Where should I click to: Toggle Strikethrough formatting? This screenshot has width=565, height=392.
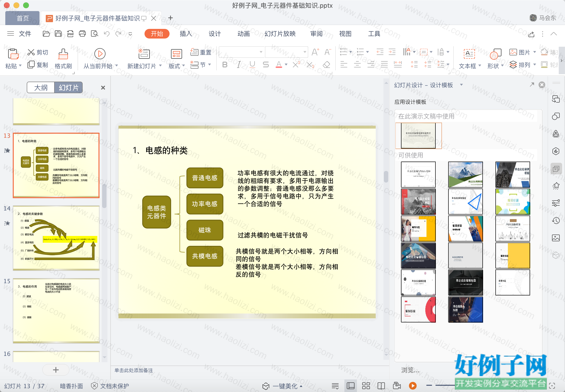coord(266,65)
